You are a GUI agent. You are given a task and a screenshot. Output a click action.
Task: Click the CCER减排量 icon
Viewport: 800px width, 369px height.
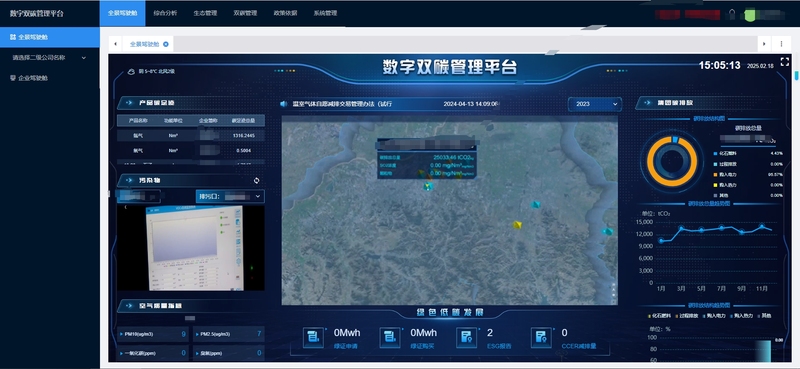541,338
